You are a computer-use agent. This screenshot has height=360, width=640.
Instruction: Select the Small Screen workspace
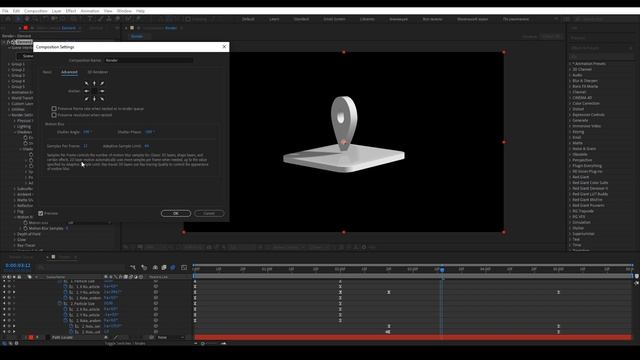point(334,19)
